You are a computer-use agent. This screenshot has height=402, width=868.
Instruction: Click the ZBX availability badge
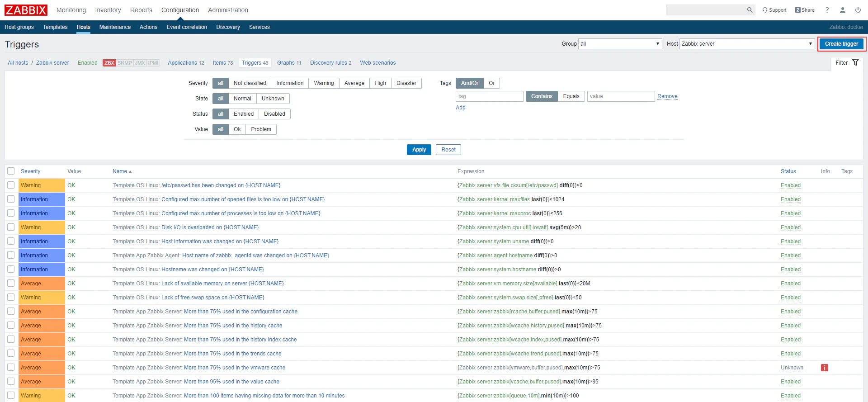(109, 63)
